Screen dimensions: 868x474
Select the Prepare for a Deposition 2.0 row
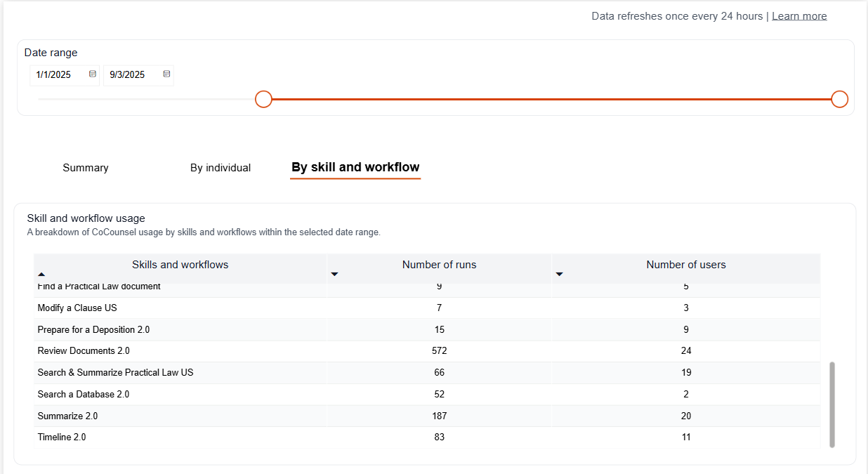point(93,330)
